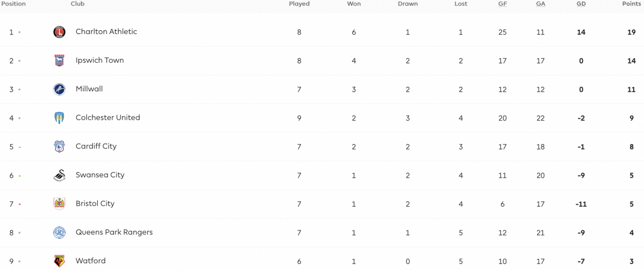Open the Charlton Athletic club link
Viewport: 644px width, 270px height.
click(106, 32)
